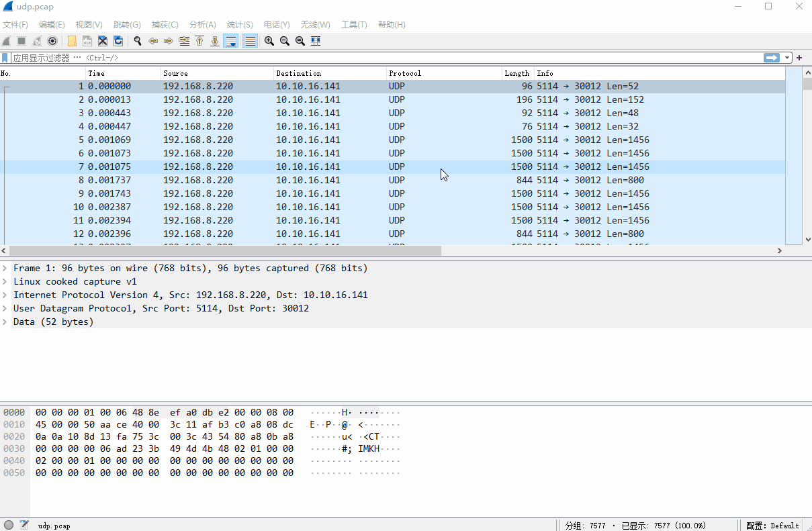The width and height of the screenshot is (812, 531).
Task: Close the udp.pcap capture file
Action: [x=102, y=41]
